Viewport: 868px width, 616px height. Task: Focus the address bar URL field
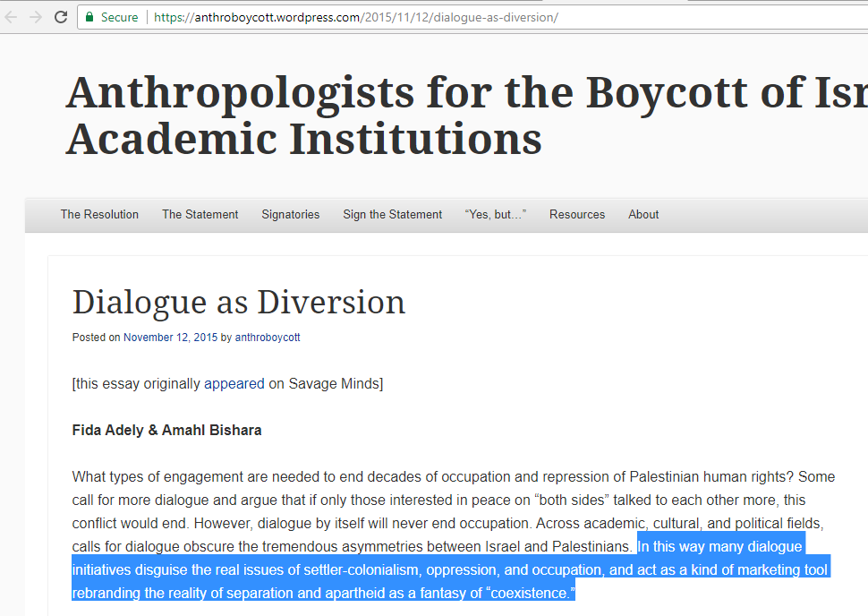[x=447, y=17]
